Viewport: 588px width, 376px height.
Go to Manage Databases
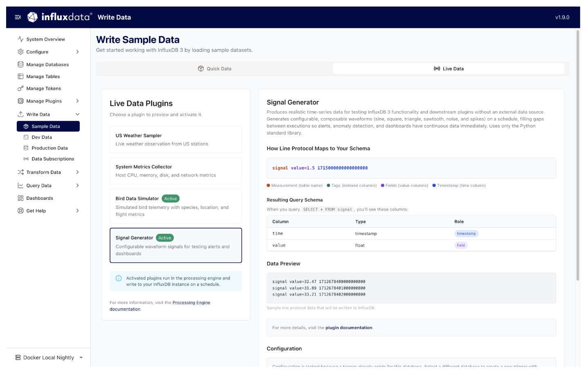coord(48,65)
